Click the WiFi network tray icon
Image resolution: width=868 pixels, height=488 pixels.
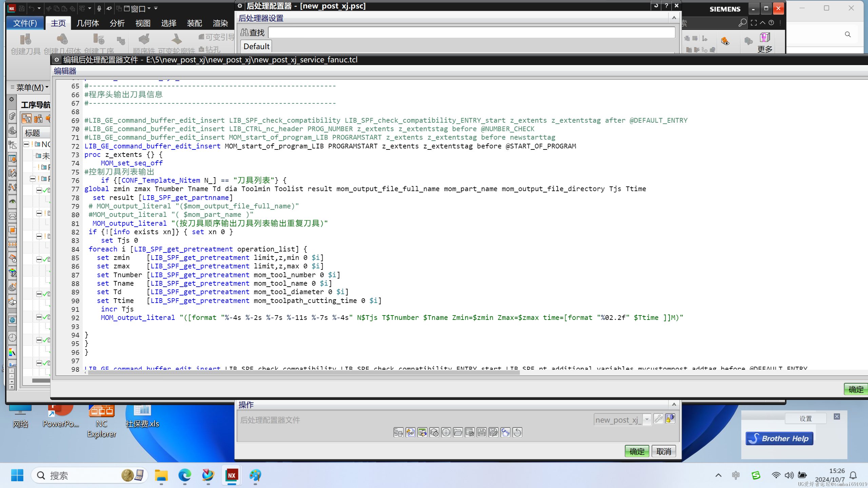(776, 475)
